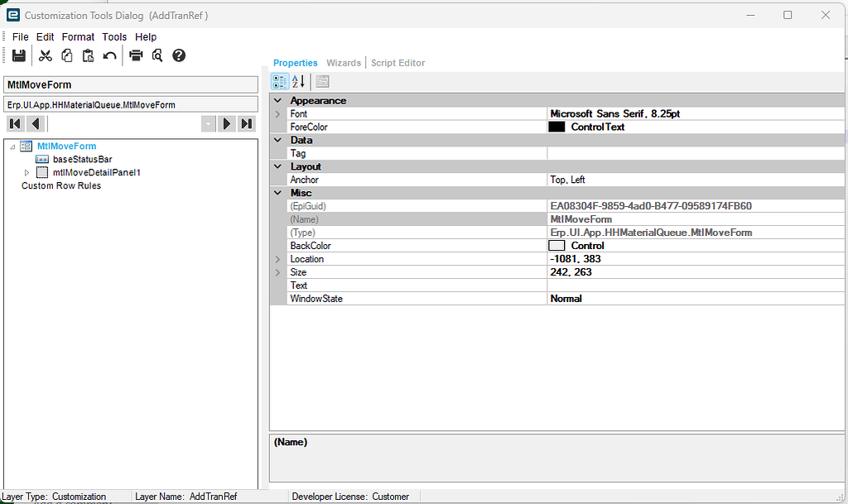
Task: Select the baseStatusBar tree item
Action: click(x=82, y=159)
